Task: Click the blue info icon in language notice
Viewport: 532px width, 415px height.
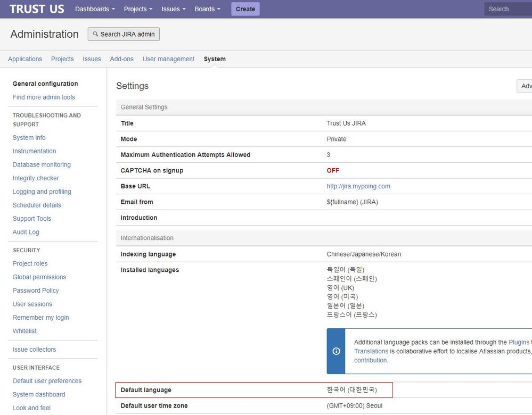Action: 336,351
